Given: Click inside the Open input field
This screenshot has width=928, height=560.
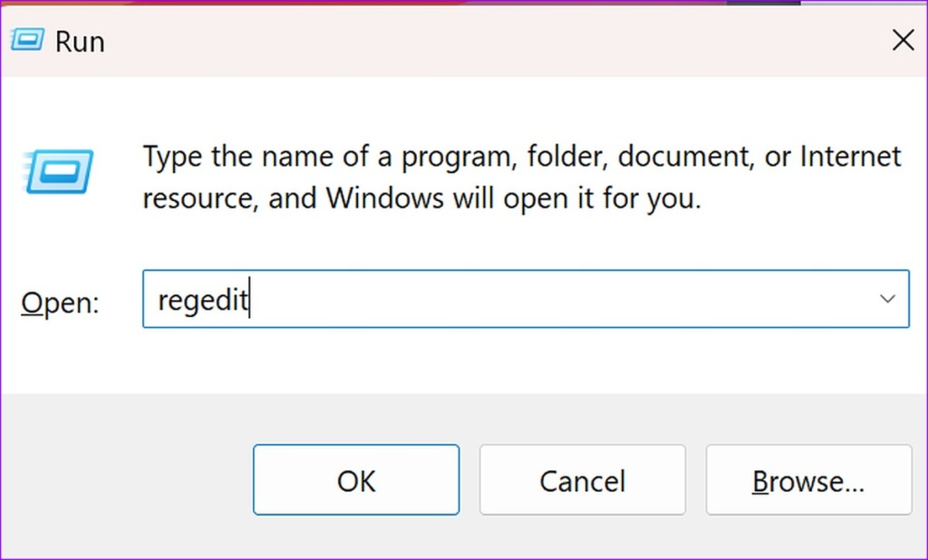Looking at the screenshot, I should coord(453,299).
